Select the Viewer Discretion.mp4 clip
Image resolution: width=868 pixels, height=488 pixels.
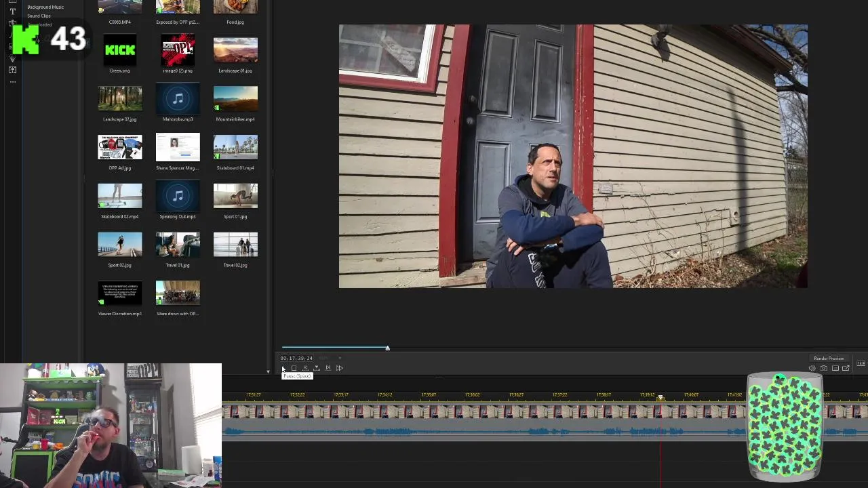pyautogui.click(x=120, y=293)
